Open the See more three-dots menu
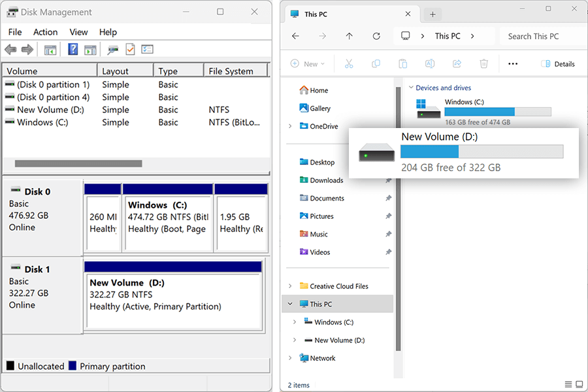The image size is (588, 392). 513,64
